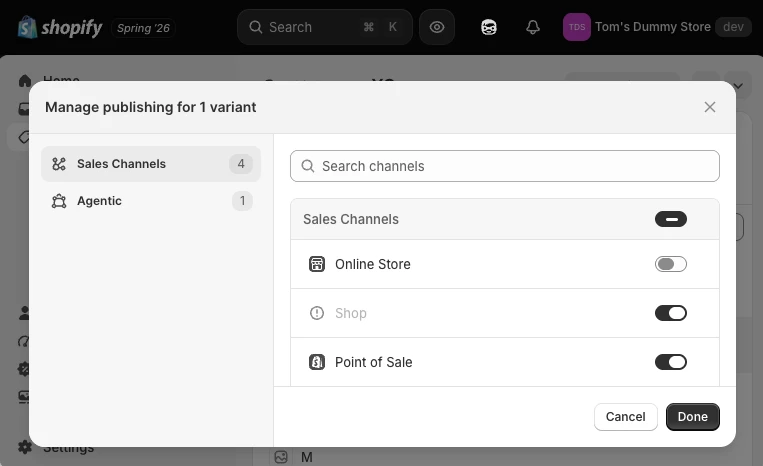Click the Point of Sale channel icon
This screenshot has width=763, height=466.
click(317, 362)
